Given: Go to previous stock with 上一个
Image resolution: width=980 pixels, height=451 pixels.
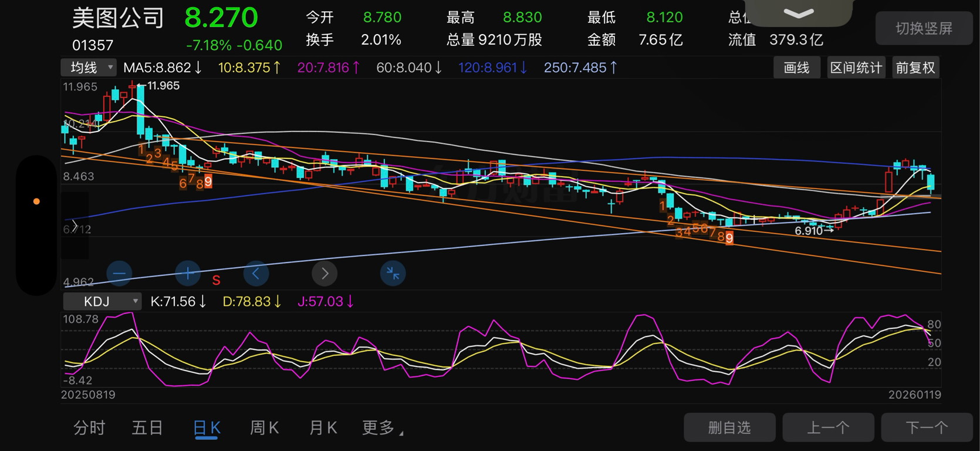Looking at the screenshot, I should [828, 428].
